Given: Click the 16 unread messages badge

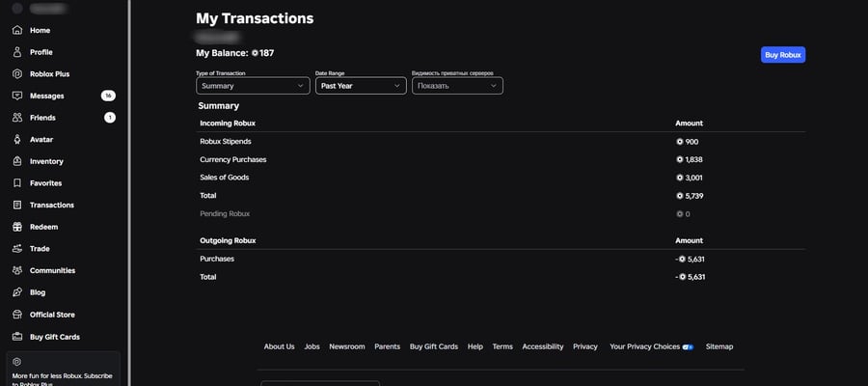Looking at the screenshot, I should (108, 96).
